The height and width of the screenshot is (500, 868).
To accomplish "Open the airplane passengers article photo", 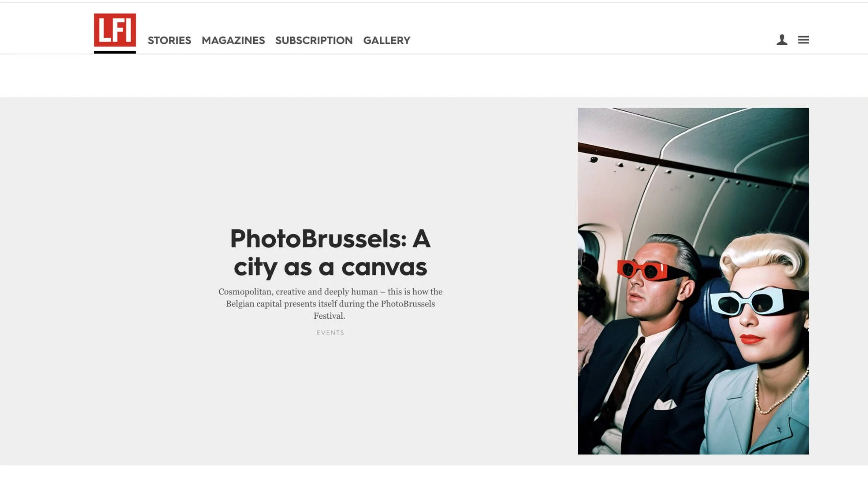I will pos(693,281).
